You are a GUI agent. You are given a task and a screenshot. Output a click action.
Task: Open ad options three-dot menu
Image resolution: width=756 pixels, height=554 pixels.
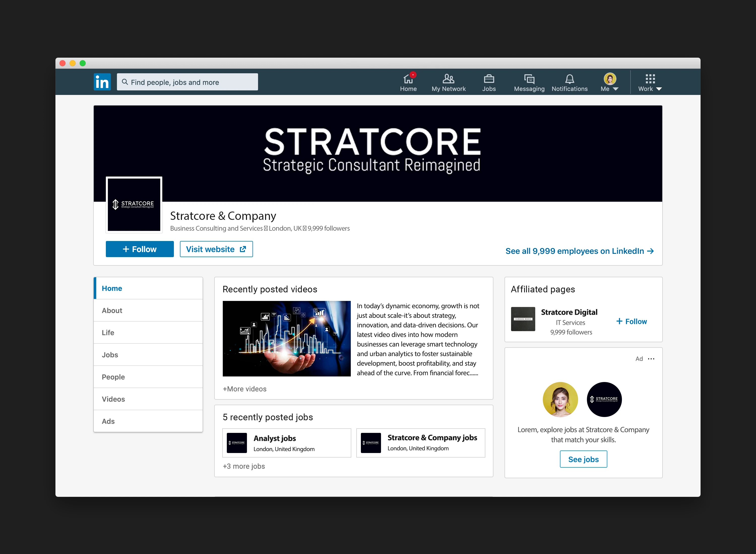(x=651, y=359)
